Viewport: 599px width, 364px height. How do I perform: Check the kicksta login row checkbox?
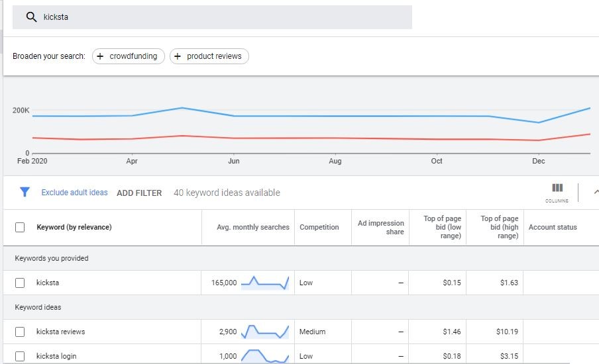tap(20, 356)
